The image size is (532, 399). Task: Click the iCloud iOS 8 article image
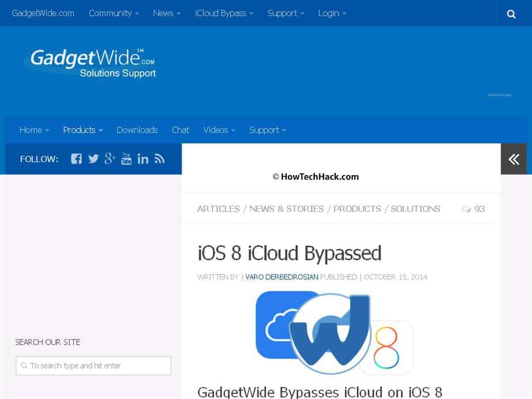point(335,333)
